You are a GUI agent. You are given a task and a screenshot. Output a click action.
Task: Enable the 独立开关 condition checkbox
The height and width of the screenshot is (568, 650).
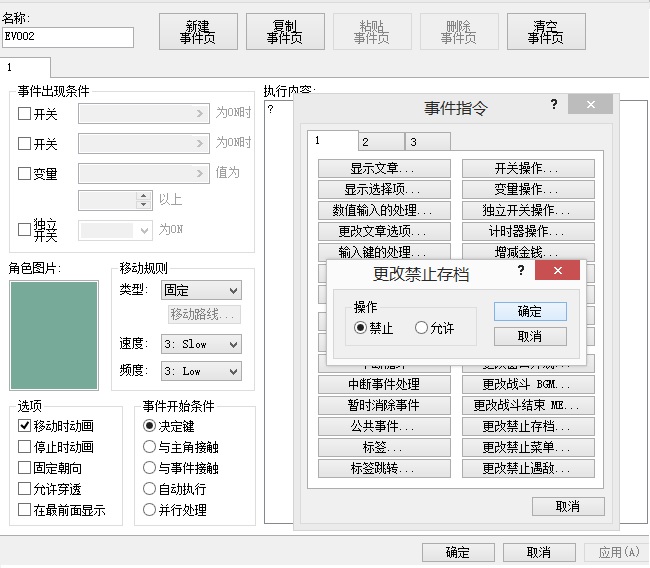[x=24, y=229]
